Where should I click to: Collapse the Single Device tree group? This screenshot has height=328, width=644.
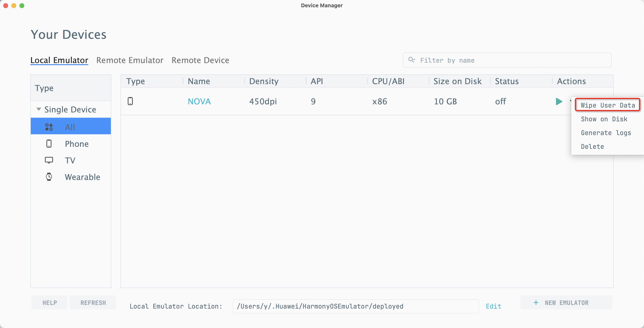pos(39,109)
